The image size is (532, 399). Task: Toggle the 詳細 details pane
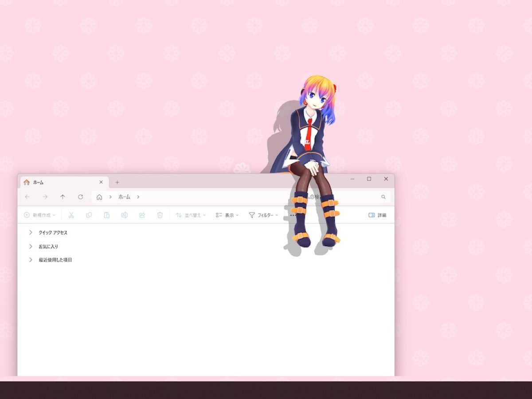click(x=377, y=215)
